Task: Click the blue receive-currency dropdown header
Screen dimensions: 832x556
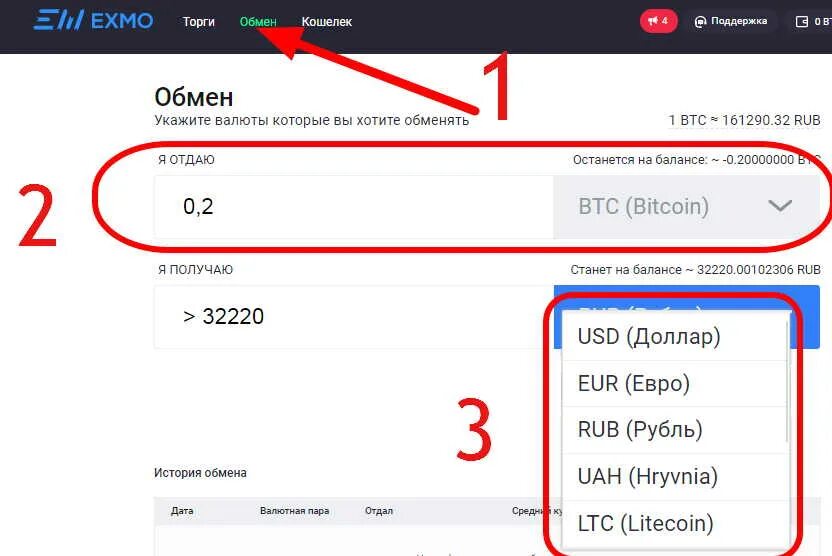Action: point(687,298)
